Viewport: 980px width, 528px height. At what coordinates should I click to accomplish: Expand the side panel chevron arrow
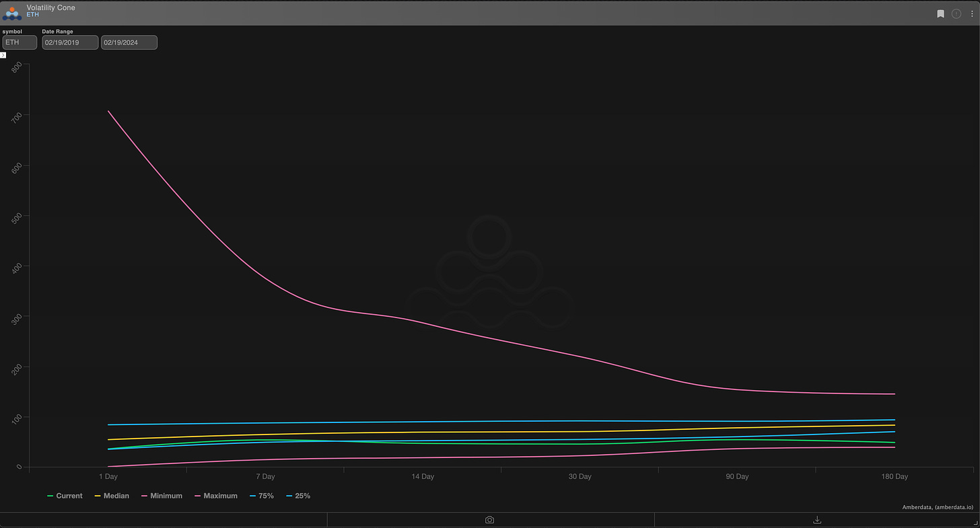coord(3,55)
